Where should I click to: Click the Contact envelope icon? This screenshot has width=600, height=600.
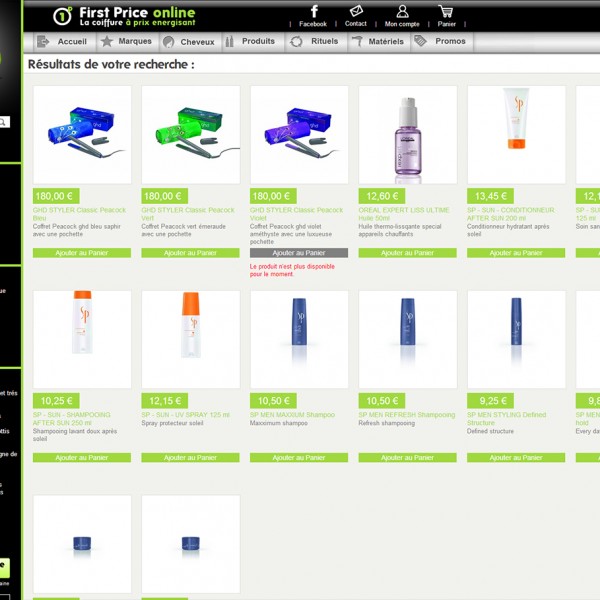(x=356, y=12)
